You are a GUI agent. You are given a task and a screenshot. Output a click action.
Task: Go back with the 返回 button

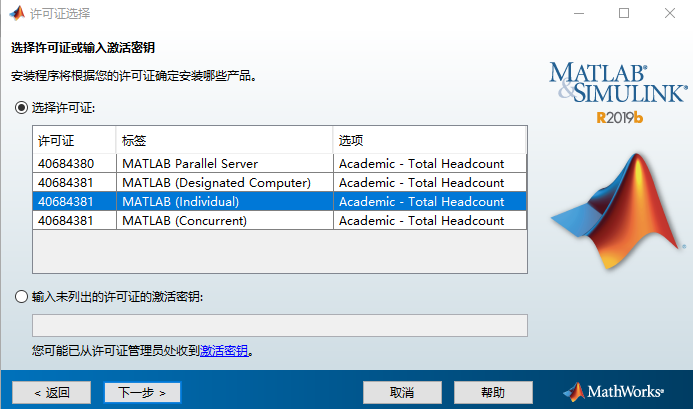pyautogui.click(x=51, y=392)
